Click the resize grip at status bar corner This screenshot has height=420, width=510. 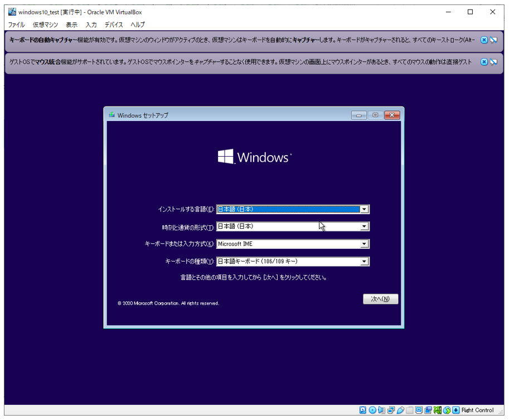[501, 412]
